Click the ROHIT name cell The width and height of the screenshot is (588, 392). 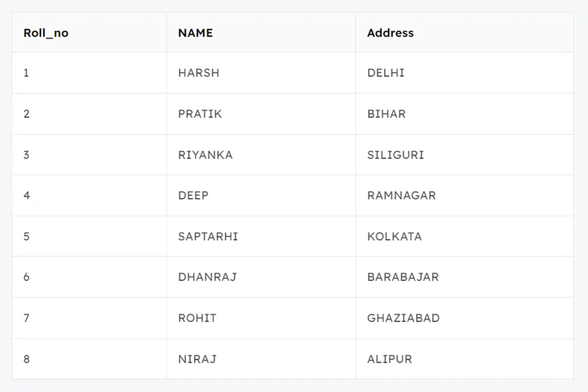tap(197, 318)
